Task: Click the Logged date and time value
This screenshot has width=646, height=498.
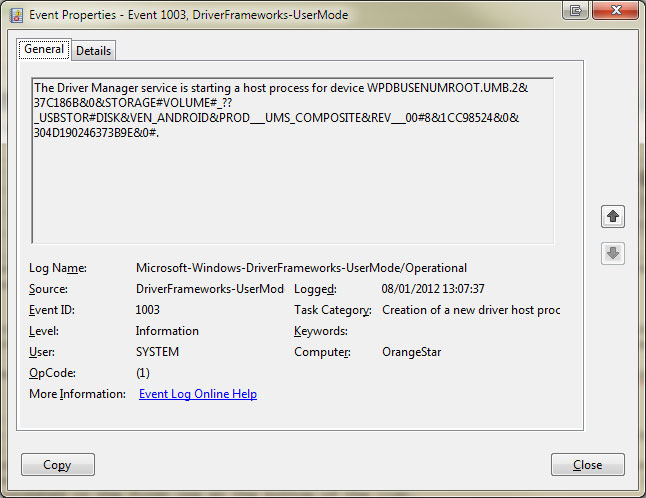Action: click(x=433, y=289)
